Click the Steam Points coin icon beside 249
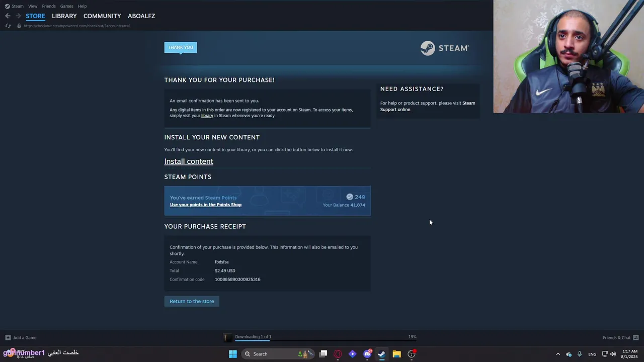The height and width of the screenshot is (362, 644). click(350, 197)
